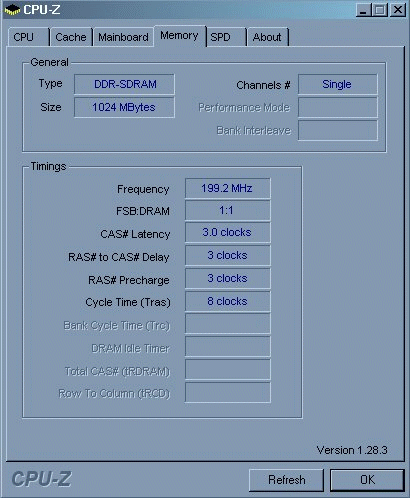Open the About tab
The width and height of the screenshot is (410, 498).
[x=267, y=37]
